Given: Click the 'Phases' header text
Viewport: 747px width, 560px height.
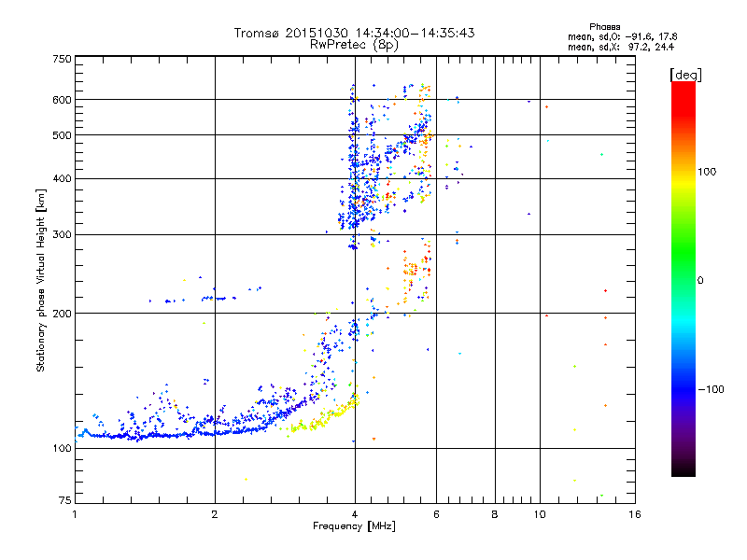Looking at the screenshot, I should click(x=604, y=27).
